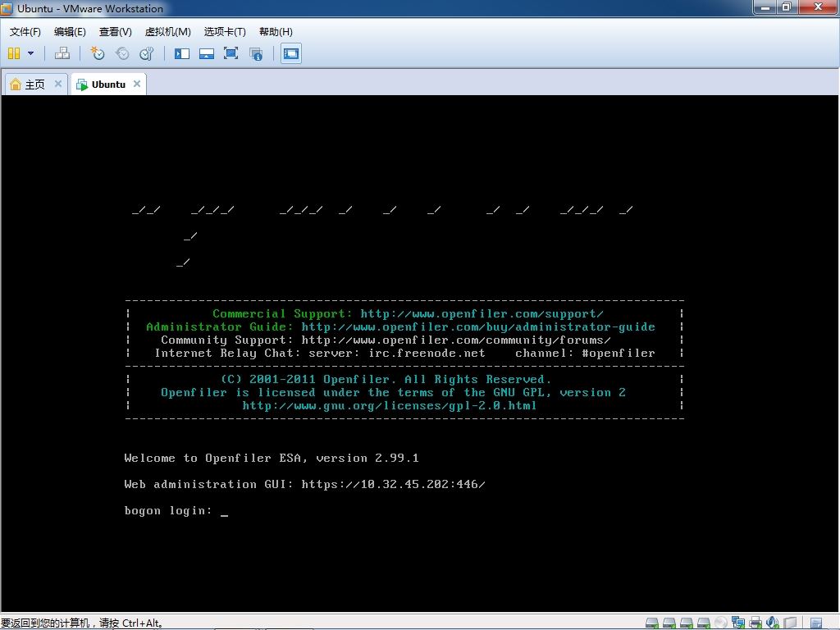Click the CD/DVD drive status icon
The image size is (840, 630).
(720, 623)
